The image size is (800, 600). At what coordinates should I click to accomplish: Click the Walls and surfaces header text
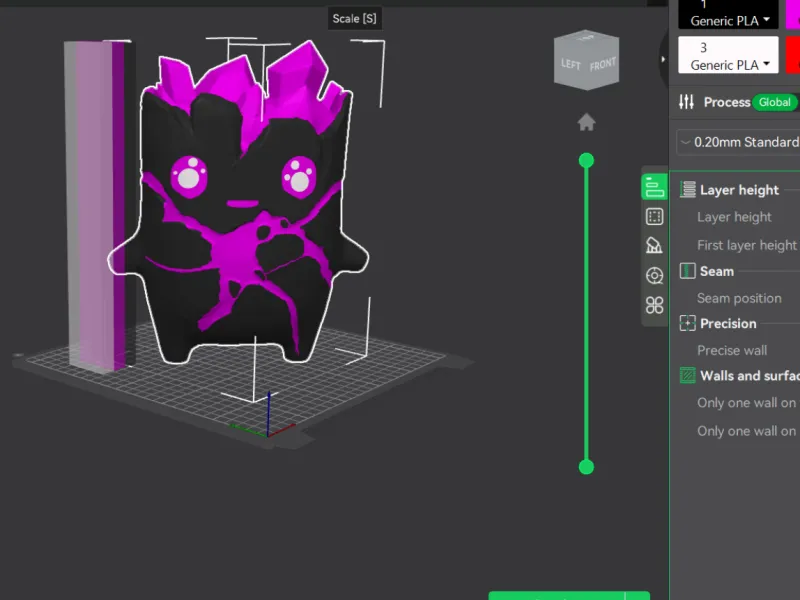[750, 376]
